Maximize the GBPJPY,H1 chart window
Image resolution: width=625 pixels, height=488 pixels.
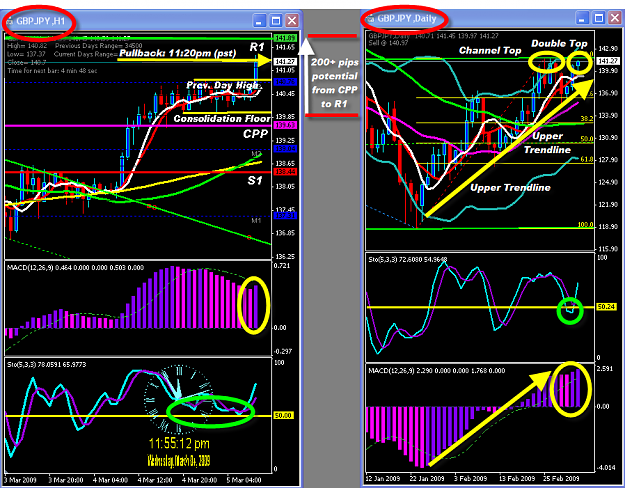(275, 20)
